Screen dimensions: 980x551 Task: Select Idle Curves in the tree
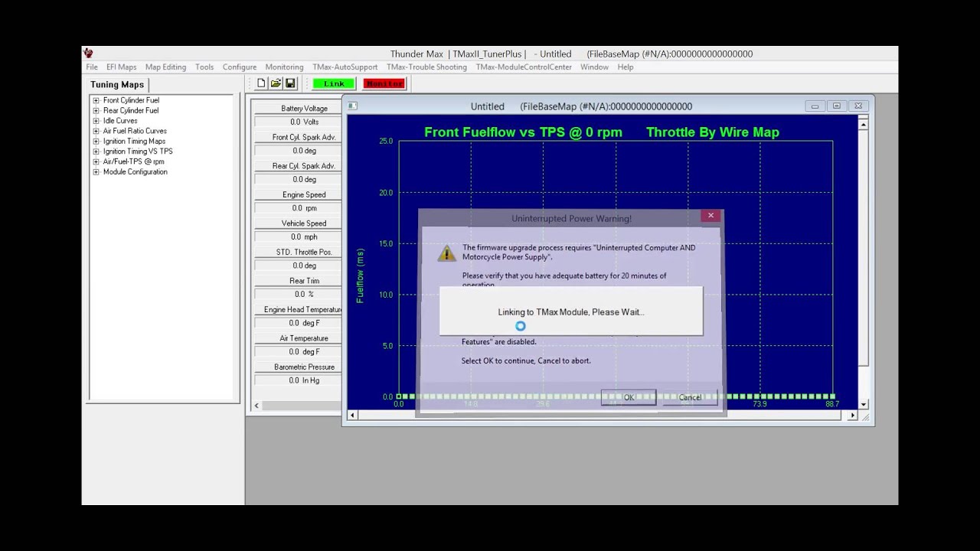[120, 121]
